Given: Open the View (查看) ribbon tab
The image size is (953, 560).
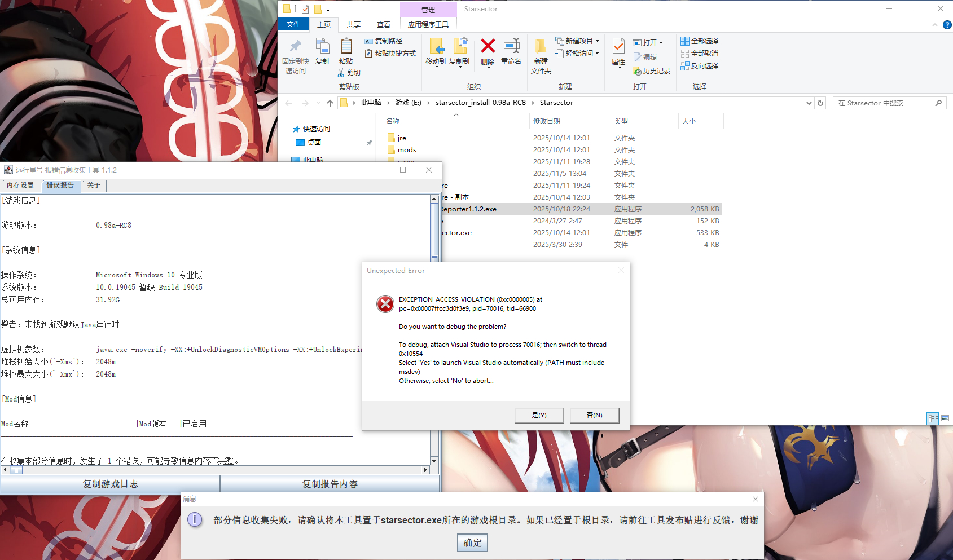Looking at the screenshot, I should pyautogui.click(x=384, y=25).
